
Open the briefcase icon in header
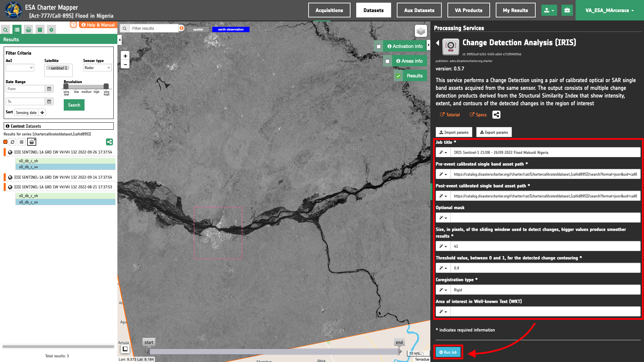(x=567, y=10)
